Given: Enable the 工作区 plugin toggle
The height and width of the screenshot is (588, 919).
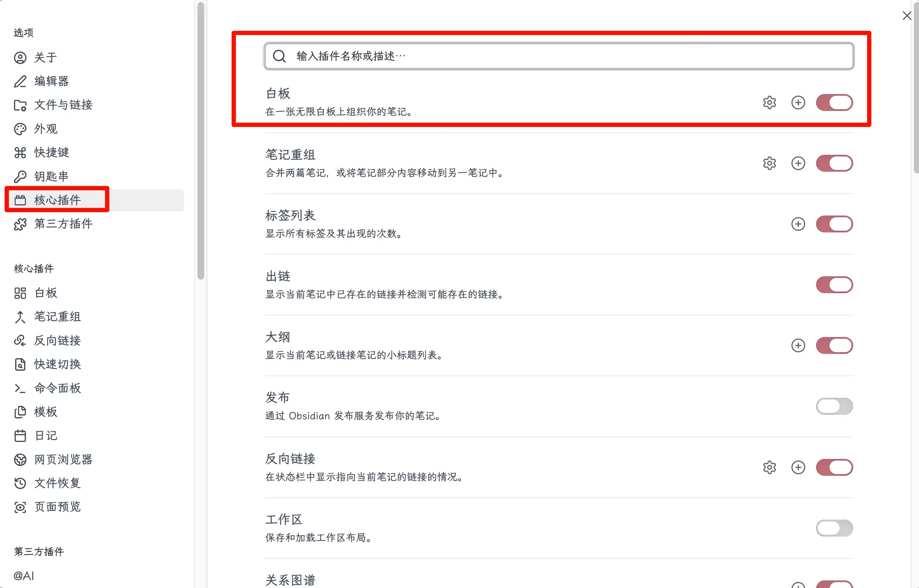Looking at the screenshot, I should (x=834, y=528).
